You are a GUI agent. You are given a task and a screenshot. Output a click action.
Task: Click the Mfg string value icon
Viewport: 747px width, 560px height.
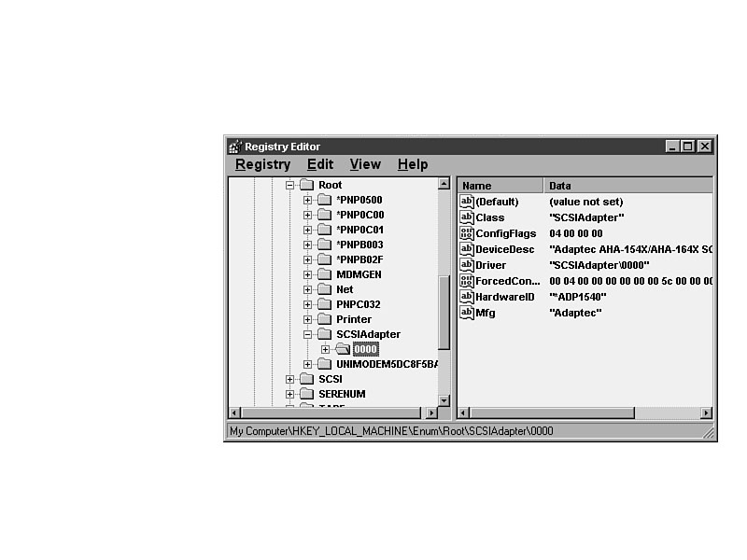467,313
